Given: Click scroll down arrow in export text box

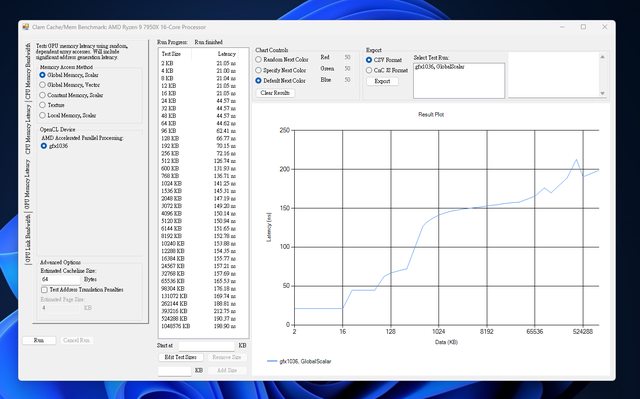Looking at the screenshot, I should [x=602, y=93].
